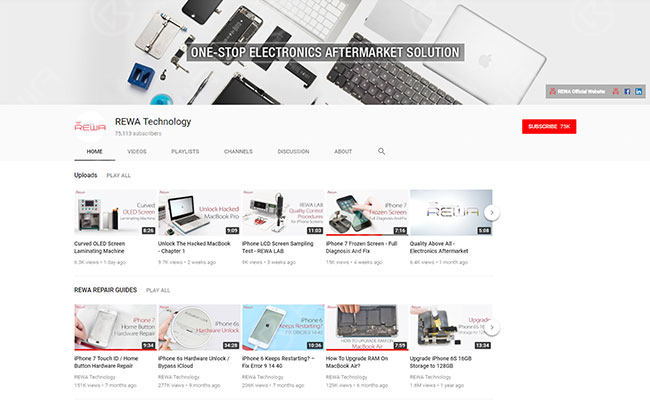Click the next arrow on the REWA Repair Guides row
Viewport: 650px width, 408px height.
pos(492,328)
